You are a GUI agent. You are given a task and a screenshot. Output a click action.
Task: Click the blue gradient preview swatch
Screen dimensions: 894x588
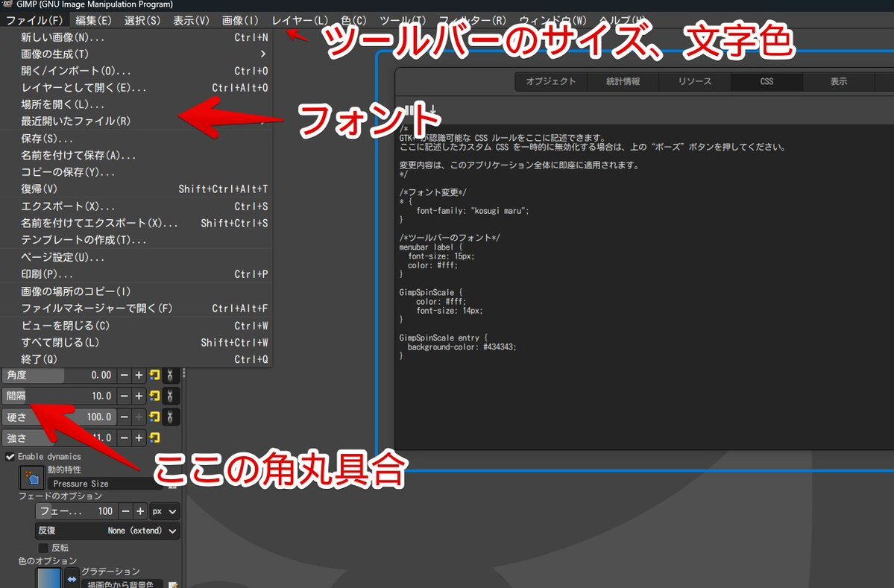click(48, 578)
